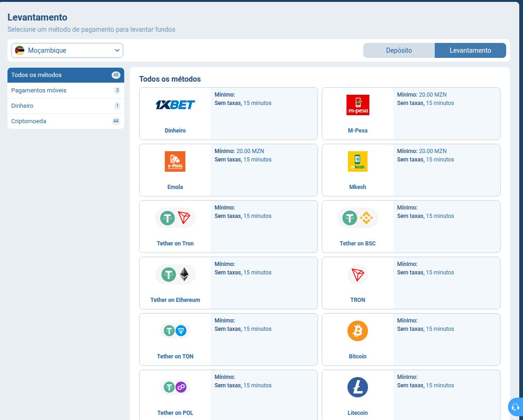Screen dimensions: 523x420
Task: Open the Moçambique country dropdown
Action: (67, 50)
